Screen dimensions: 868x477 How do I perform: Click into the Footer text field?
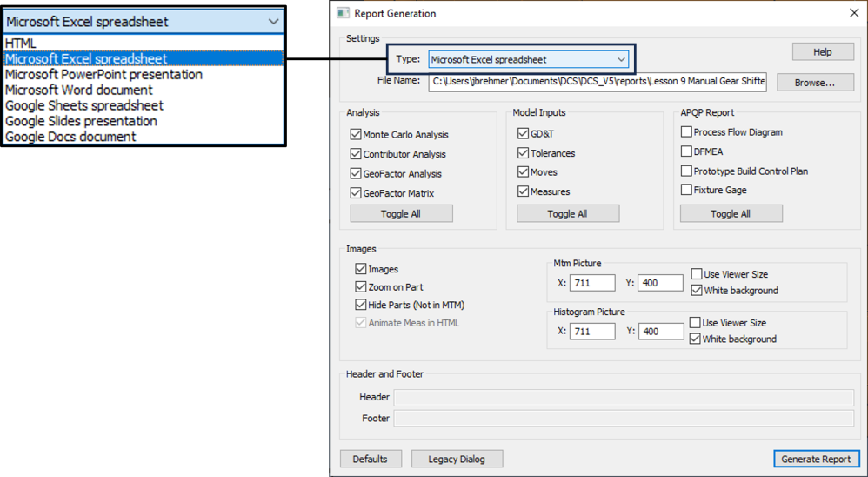[624, 419]
